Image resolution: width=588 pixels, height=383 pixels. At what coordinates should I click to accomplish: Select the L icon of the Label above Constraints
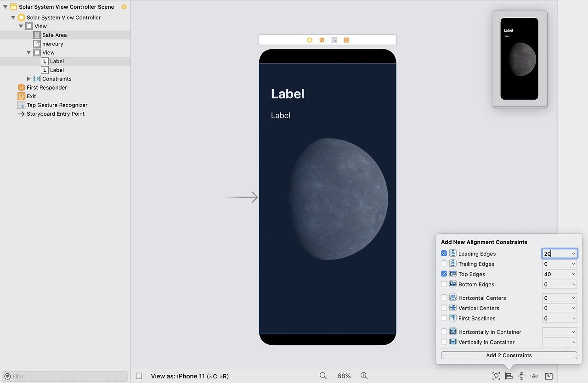pos(45,70)
